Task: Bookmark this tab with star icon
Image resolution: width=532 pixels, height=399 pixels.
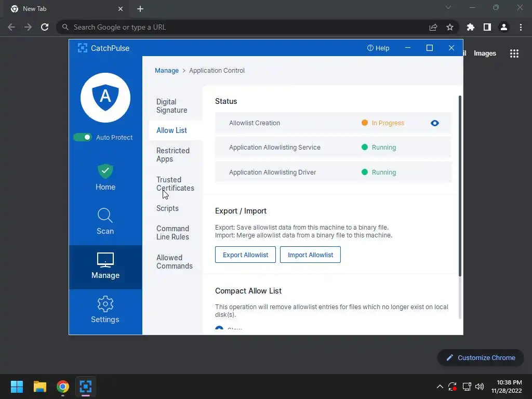Action: (450, 27)
